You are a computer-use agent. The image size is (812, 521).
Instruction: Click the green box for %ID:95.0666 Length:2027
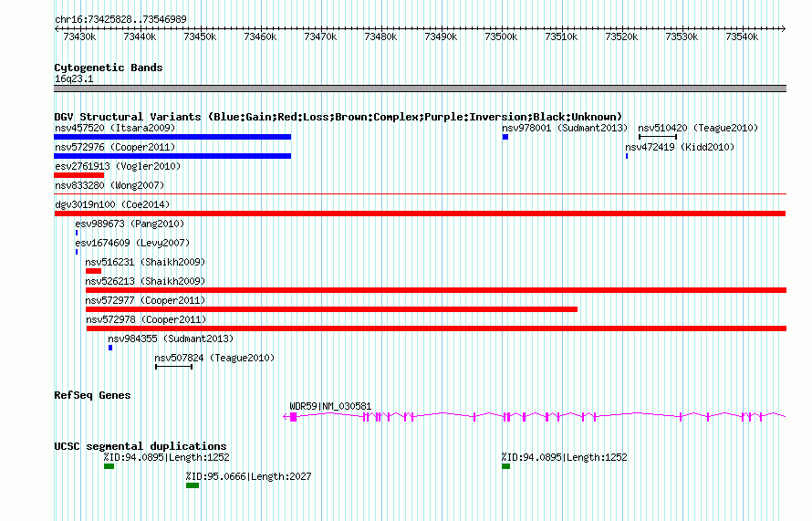click(193, 485)
